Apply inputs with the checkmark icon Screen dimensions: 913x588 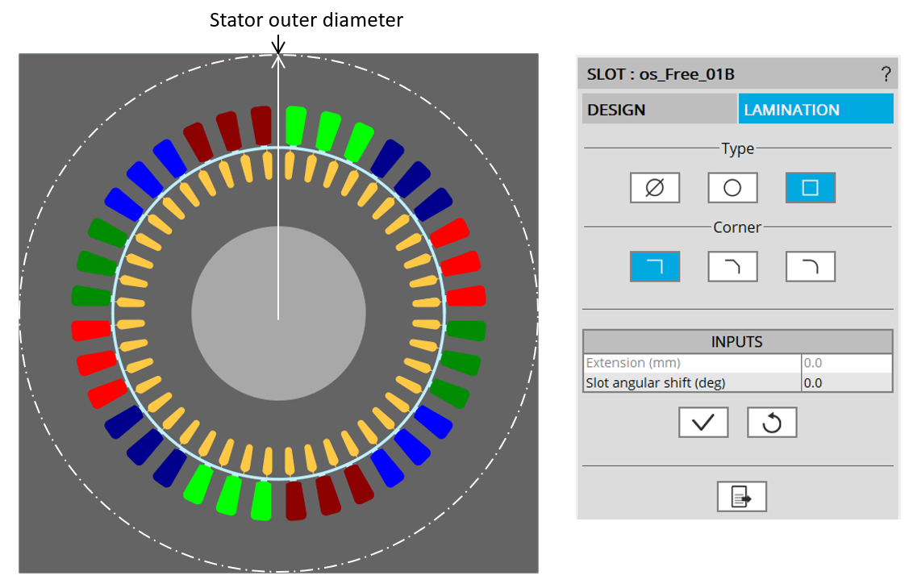703,423
